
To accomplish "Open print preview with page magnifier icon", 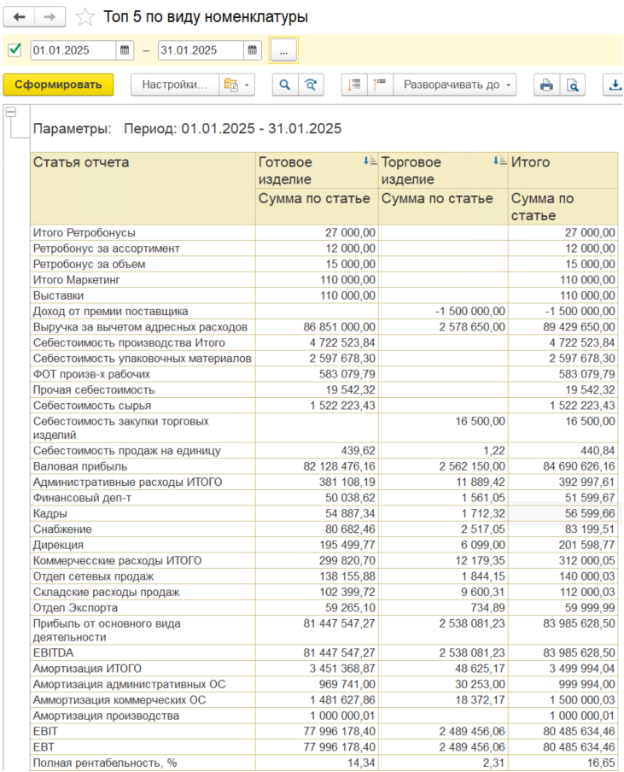I will (572, 85).
